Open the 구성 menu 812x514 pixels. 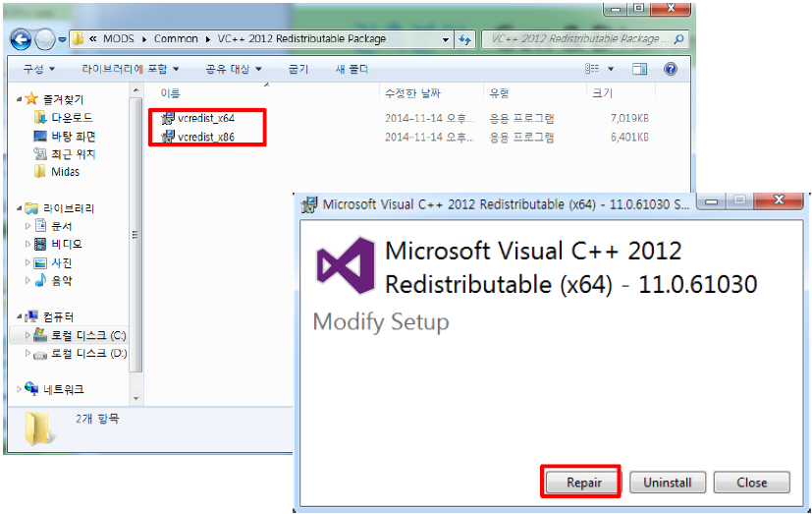coord(39,69)
